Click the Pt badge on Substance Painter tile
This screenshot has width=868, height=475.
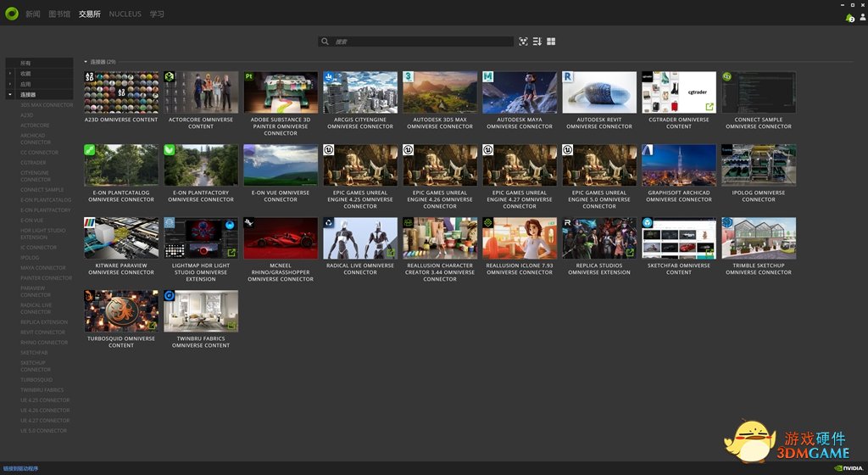249,76
